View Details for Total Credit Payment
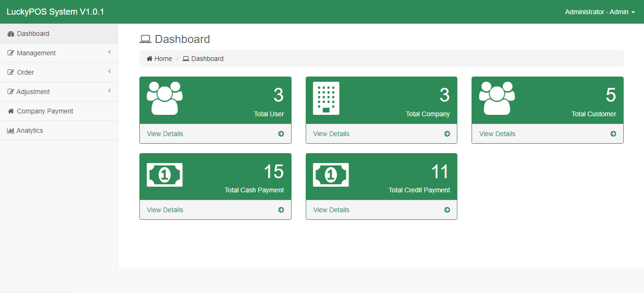The height and width of the screenshot is (293, 644). click(x=331, y=210)
